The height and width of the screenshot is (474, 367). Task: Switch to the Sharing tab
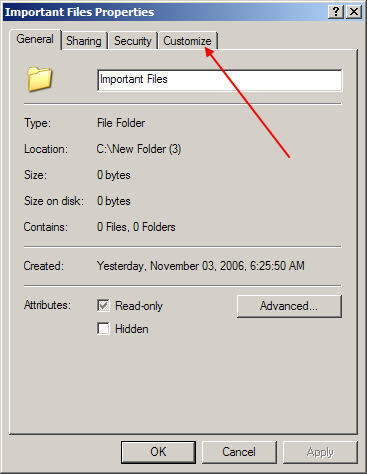tap(84, 41)
